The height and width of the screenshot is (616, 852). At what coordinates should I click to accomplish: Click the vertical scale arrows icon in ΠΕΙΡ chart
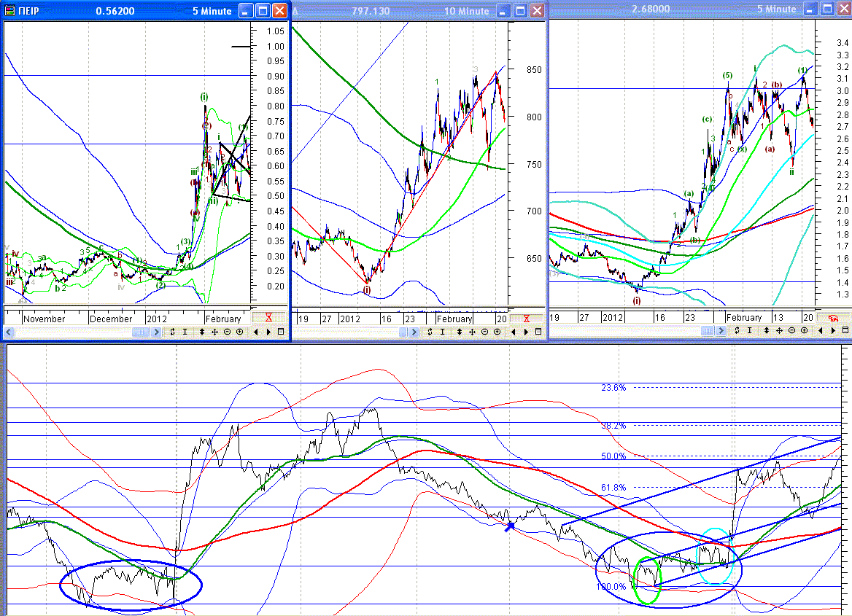coord(201,332)
